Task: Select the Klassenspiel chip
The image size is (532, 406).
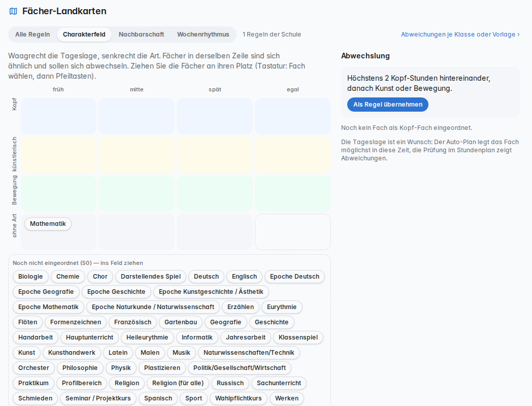Action: pos(298,337)
